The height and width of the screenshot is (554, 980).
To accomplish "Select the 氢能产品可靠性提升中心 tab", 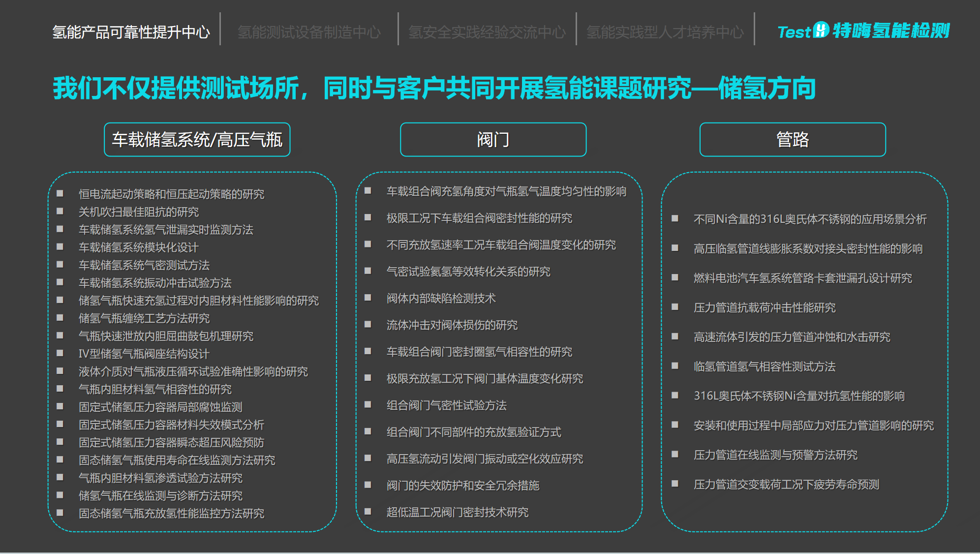I will coord(131,32).
